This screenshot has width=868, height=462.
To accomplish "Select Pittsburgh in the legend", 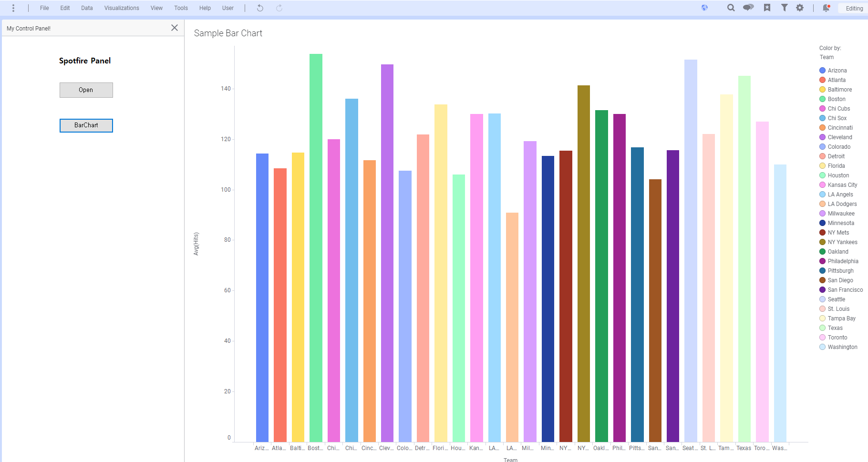I will tap(837, 271).
